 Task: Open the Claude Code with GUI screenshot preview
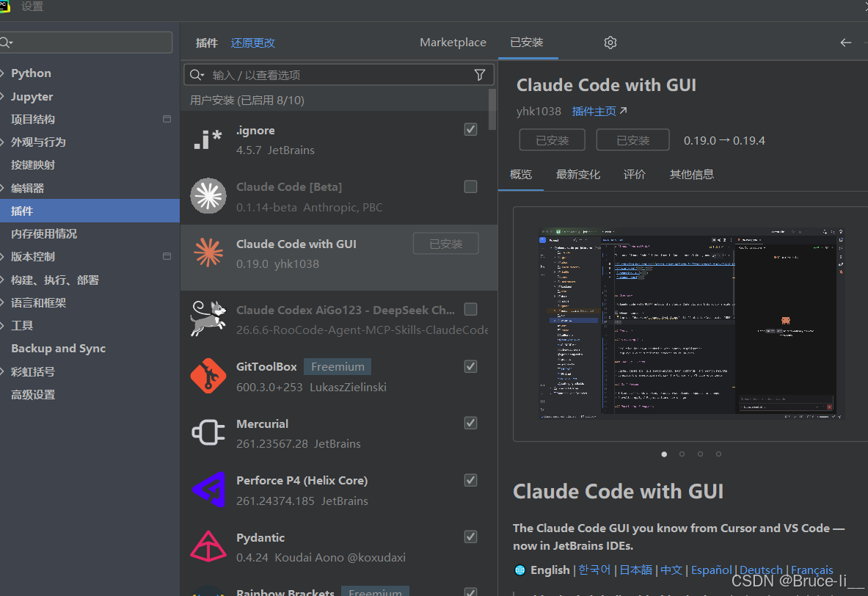click(x=691, y=324)
